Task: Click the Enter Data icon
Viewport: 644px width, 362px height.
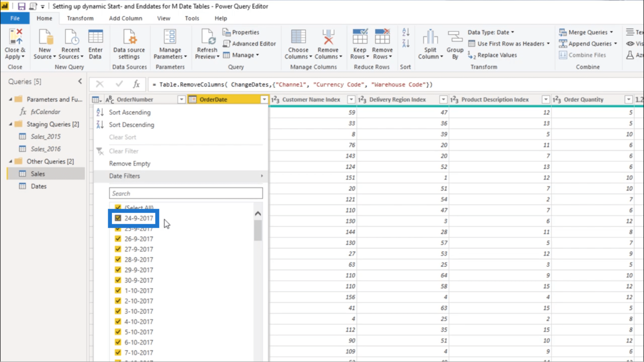Action: [x=95, y=37]
